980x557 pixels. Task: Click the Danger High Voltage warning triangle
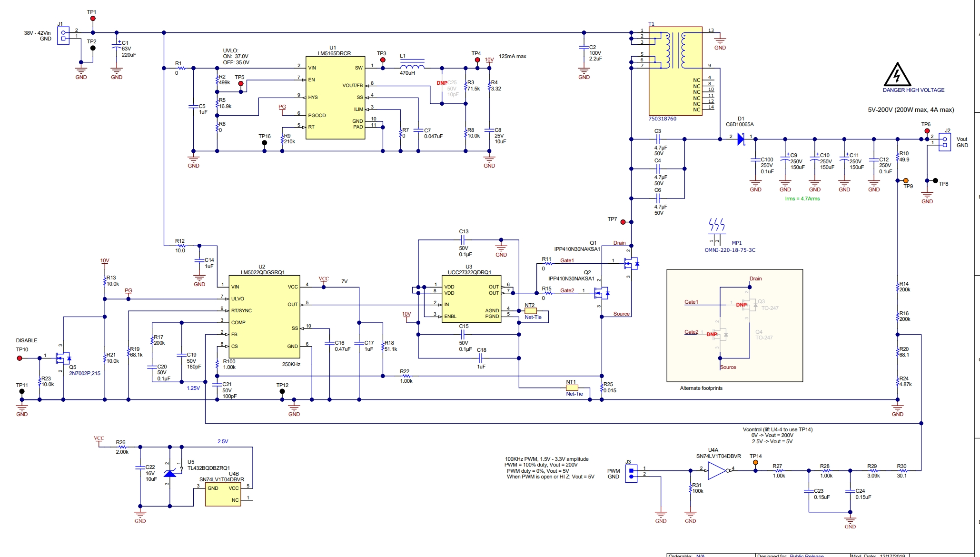click(897, 75)
